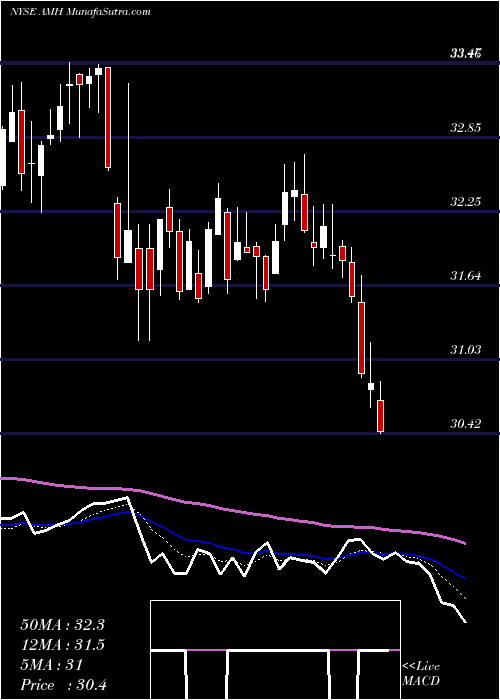Image resolution: width=500 pixels, height=700 pixels.
Task: Click the 5MA : 31 value
Action: point(52,665)
